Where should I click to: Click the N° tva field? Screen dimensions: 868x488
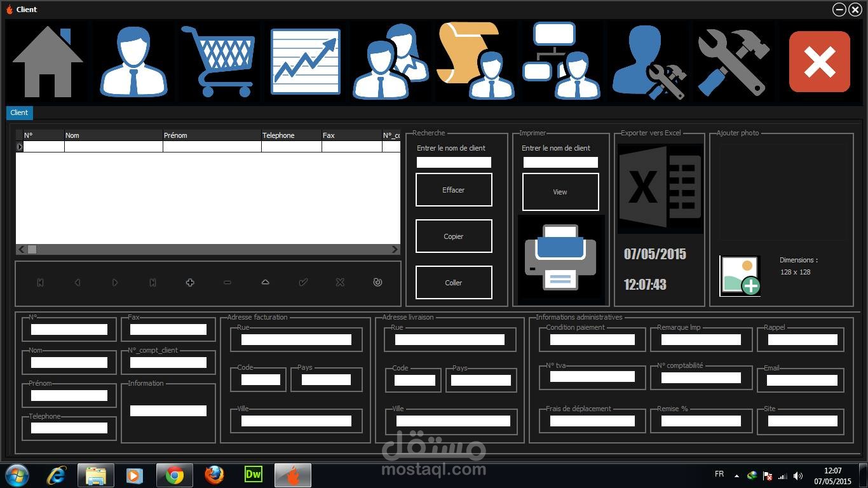click(x=592, y=377)
